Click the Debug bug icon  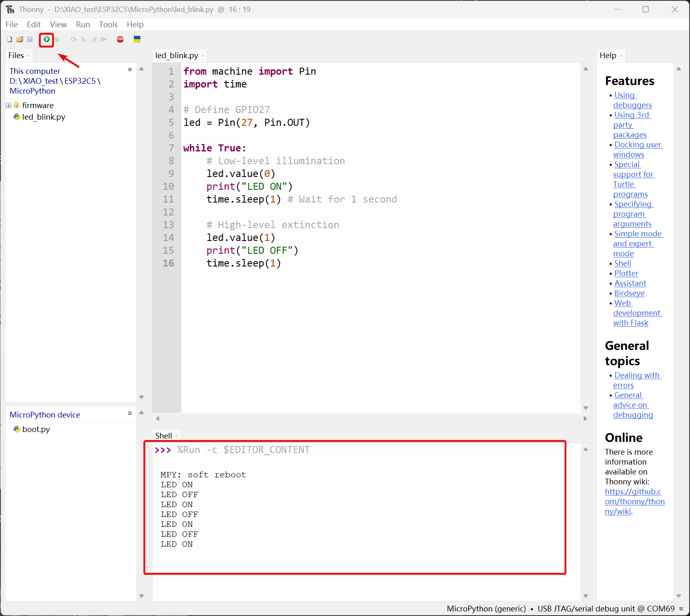[57, 39]
